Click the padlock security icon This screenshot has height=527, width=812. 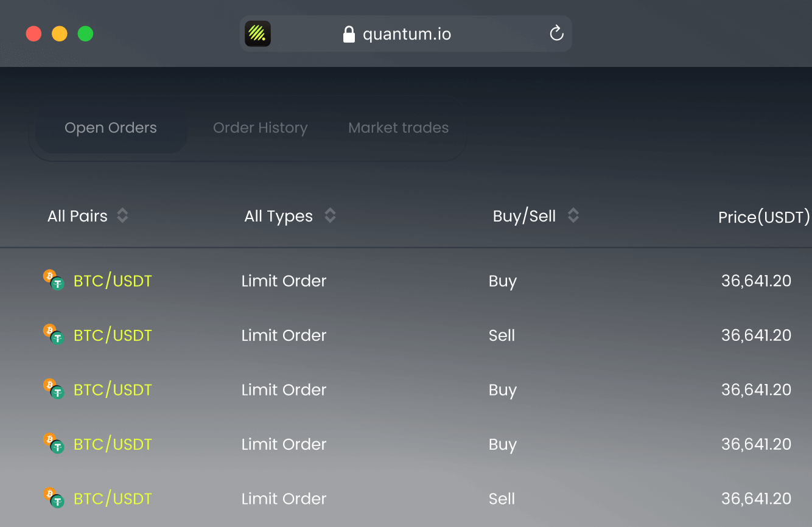click(349, 34)
